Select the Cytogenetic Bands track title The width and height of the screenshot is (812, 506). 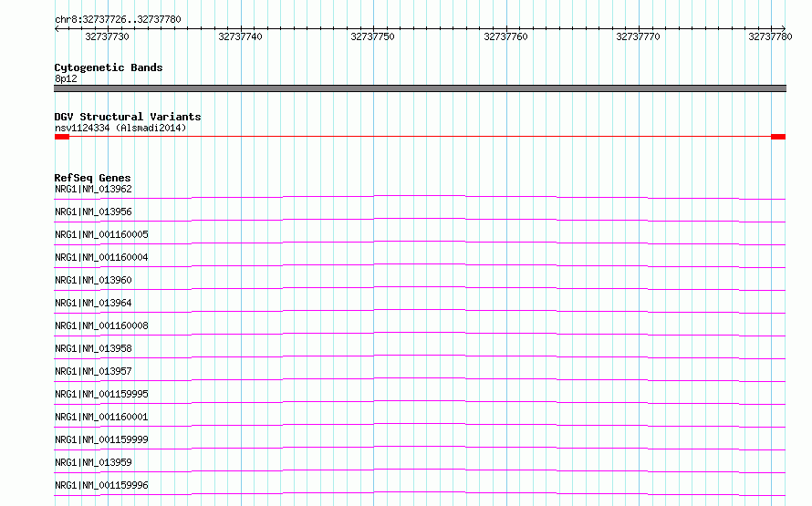tap(109, 67)
